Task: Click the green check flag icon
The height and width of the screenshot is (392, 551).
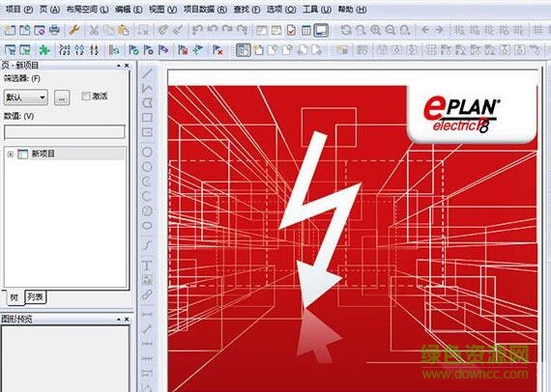Action: (133, 50)
